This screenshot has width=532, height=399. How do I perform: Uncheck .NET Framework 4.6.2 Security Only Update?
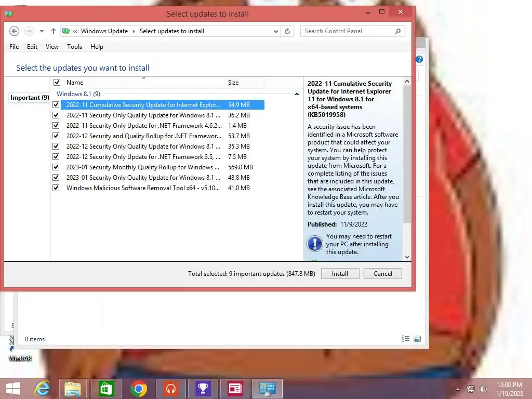coord(56,126)
